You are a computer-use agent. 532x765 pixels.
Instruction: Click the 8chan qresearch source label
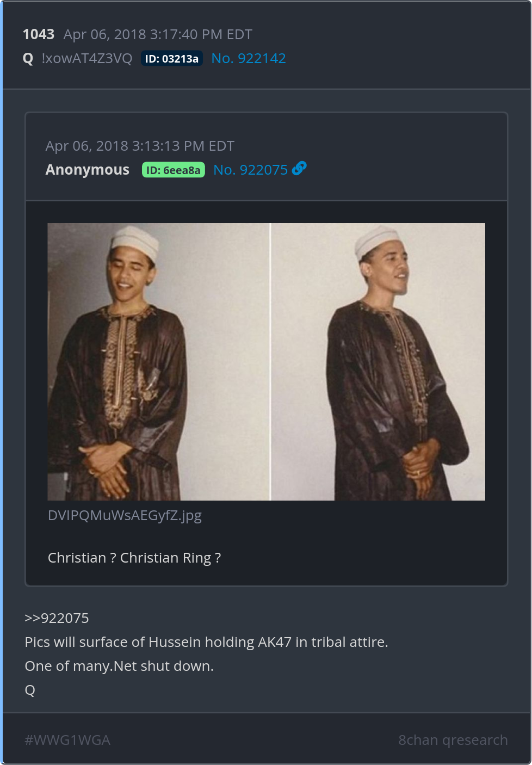[453, 740]
